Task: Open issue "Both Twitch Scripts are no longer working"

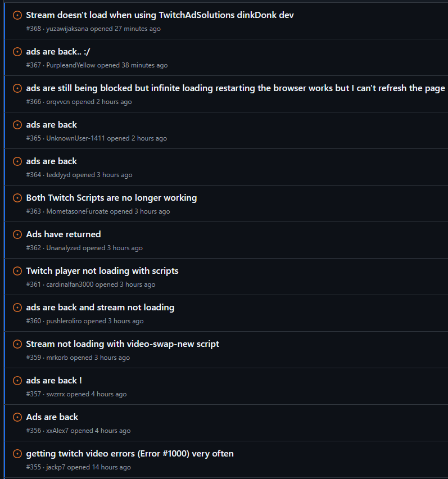Action: tap(111, 198)
